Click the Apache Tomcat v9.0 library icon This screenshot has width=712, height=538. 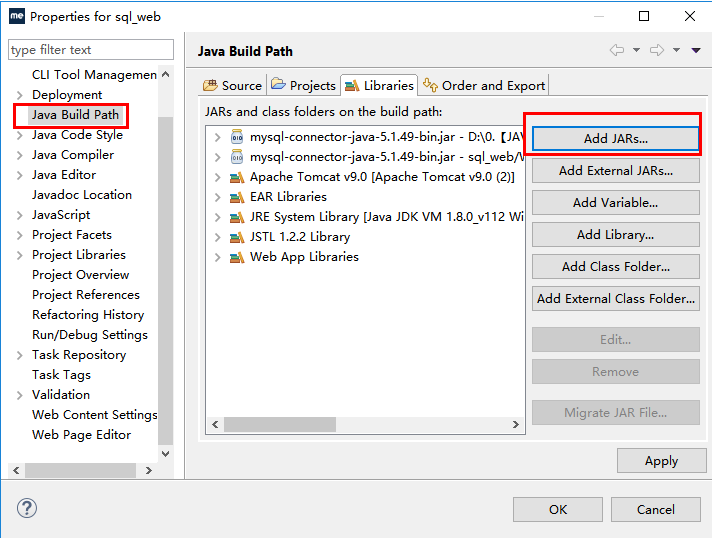click(x=237, y=177)
